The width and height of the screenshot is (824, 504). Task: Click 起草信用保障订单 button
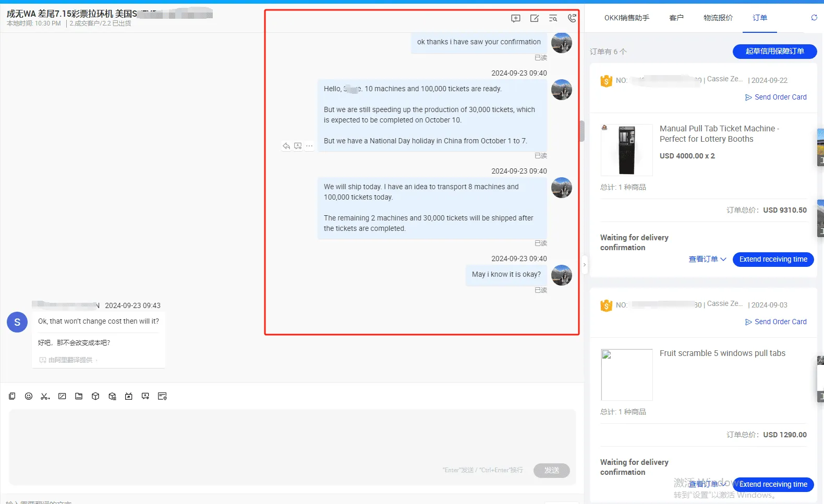774,51
